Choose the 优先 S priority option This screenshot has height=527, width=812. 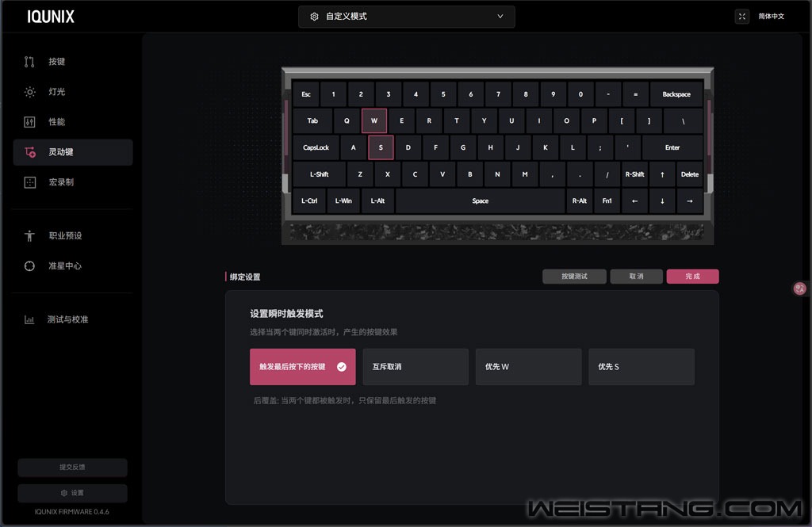(x=641, y=366)
